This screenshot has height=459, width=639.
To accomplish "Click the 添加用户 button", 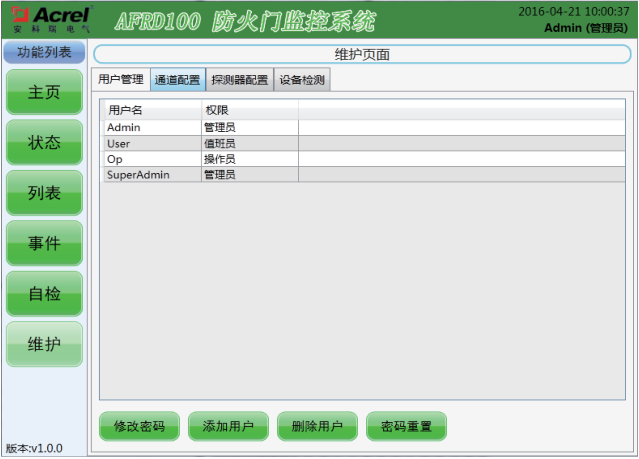I will 228,426.
